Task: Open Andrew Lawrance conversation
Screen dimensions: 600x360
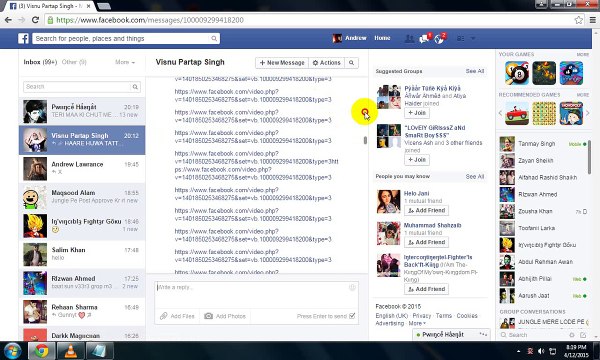Action: click(82, 169)
